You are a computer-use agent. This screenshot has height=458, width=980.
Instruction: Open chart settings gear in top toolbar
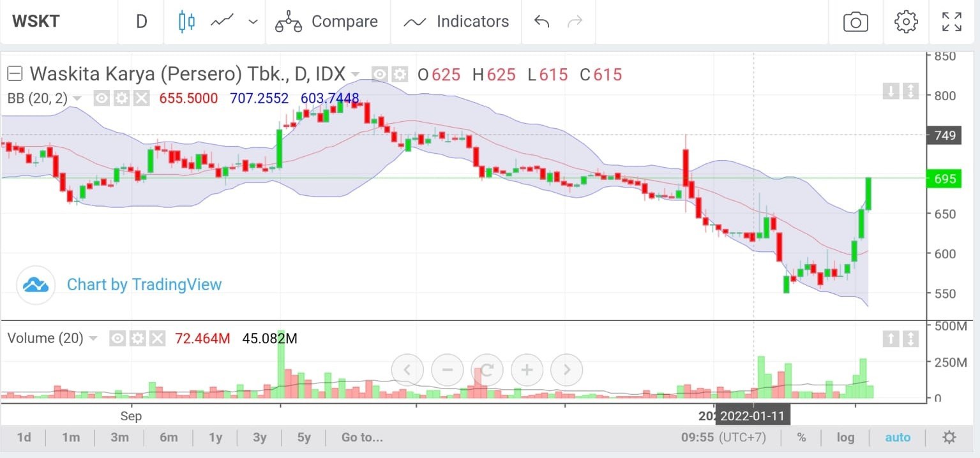click(x=905, y=22)
